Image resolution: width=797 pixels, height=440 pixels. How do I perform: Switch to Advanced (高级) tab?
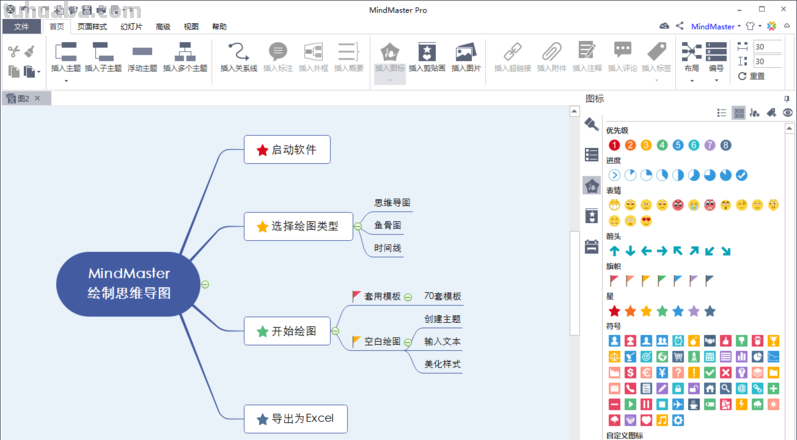[x=163, y=26]
